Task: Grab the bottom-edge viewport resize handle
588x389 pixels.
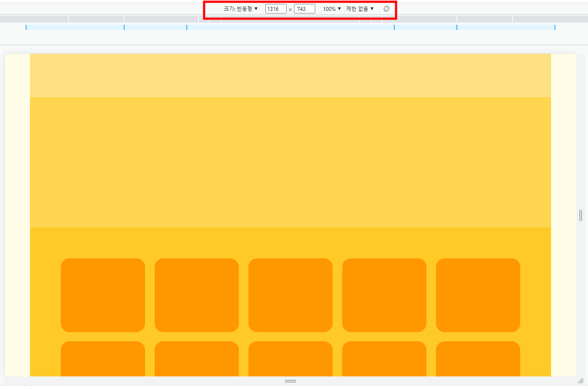Action: pos(291,381)
